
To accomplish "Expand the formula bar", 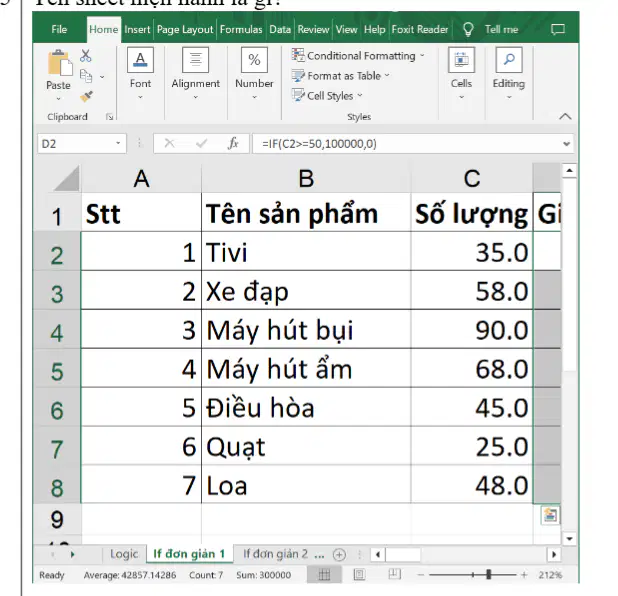I will (566, 144).
